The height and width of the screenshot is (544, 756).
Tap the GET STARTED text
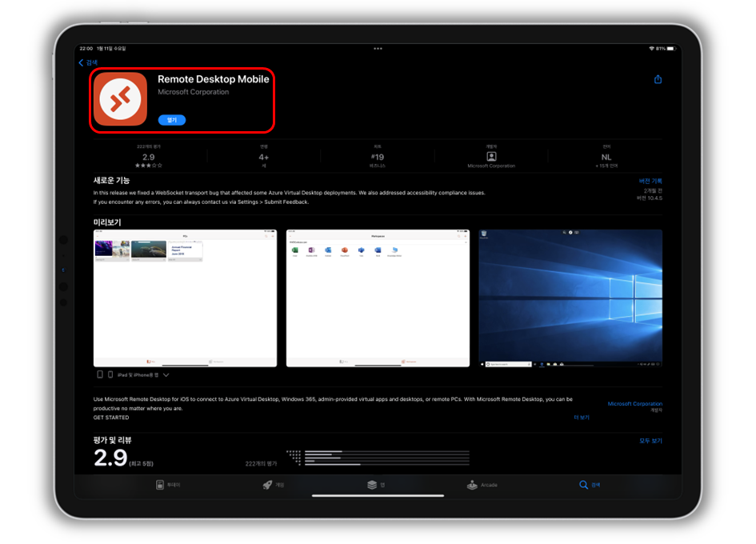click(111, 418)
